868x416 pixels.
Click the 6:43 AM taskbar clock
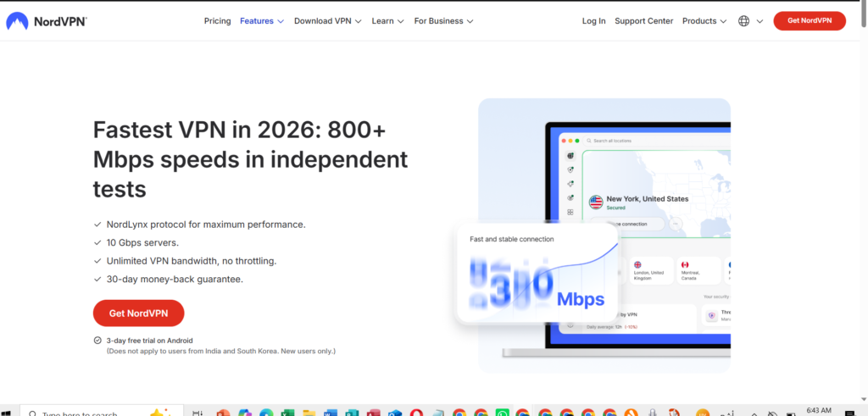[x=819, y=412]
